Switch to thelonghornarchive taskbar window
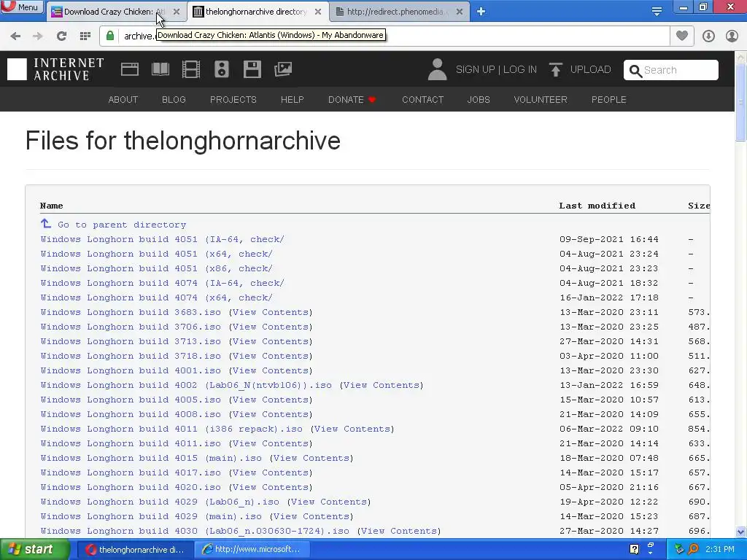The height and width of the screenshot is (560, 747). coord(135,550)
